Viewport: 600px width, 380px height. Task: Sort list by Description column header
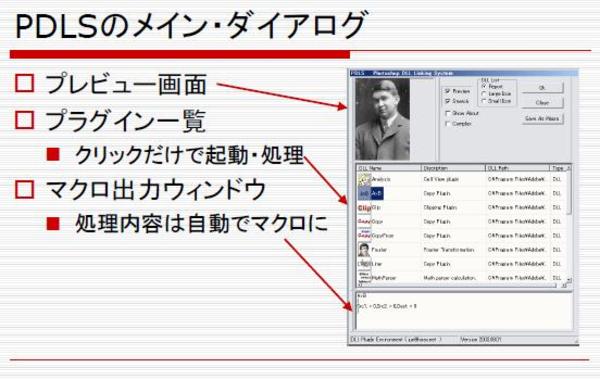pyautogui.click(x=453, y=168)
